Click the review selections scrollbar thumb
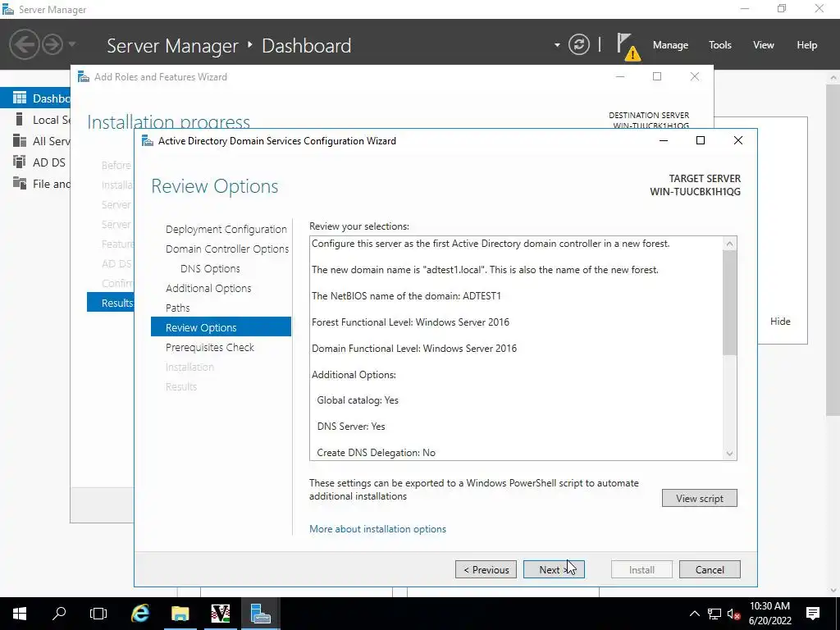Viewport: 840px width, 630px height. 729,303
